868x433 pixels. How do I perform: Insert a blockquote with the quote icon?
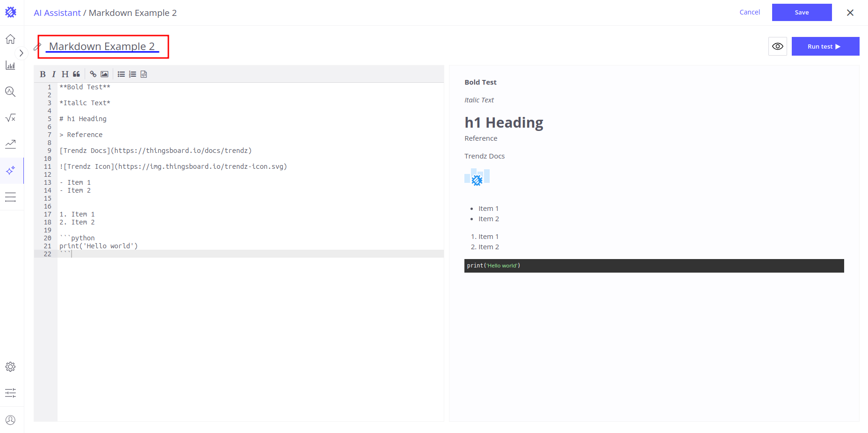(x=76, y=74)
